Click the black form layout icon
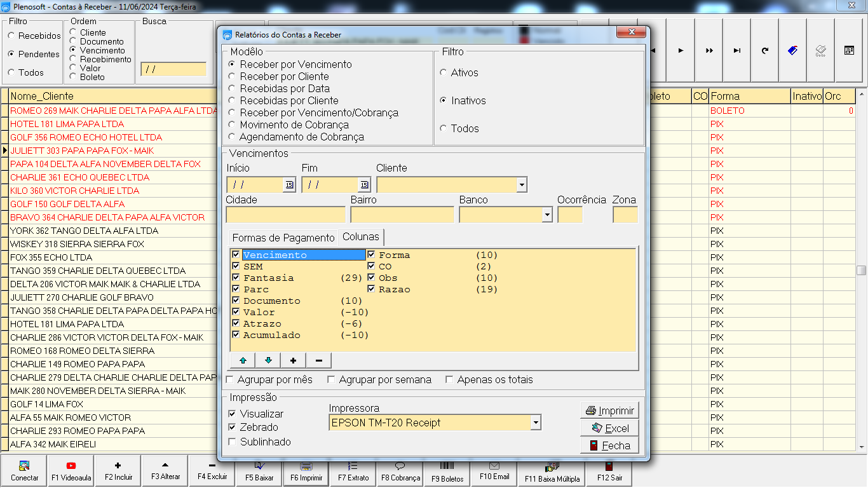Image resolution: width=868 pixels, height=488 pixels. click(849, 51)
